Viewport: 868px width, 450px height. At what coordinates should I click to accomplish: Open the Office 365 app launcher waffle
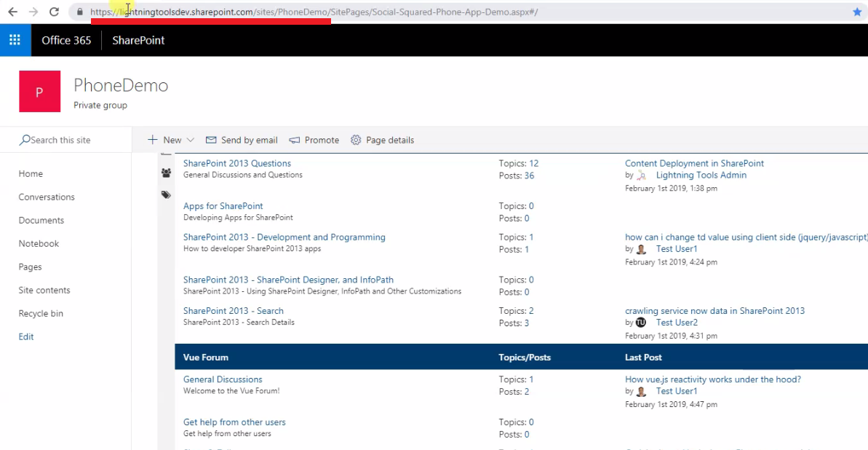pos(15,40)
